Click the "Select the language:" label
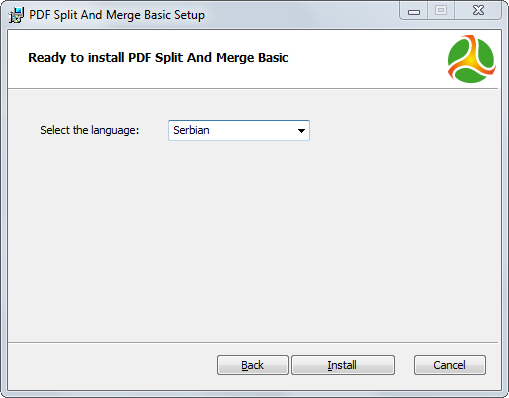Viewport: 509px width, 398px height. tap(90, 130)
